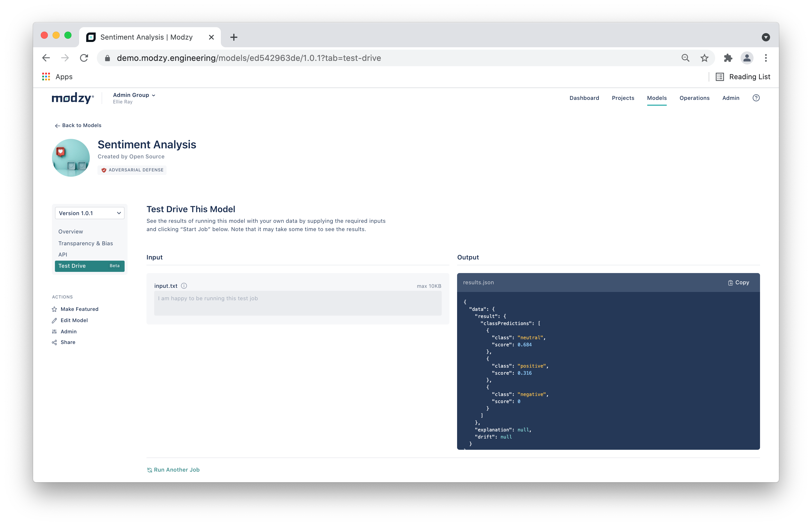Open Transparency & Bias section

(x=85, y=243)
